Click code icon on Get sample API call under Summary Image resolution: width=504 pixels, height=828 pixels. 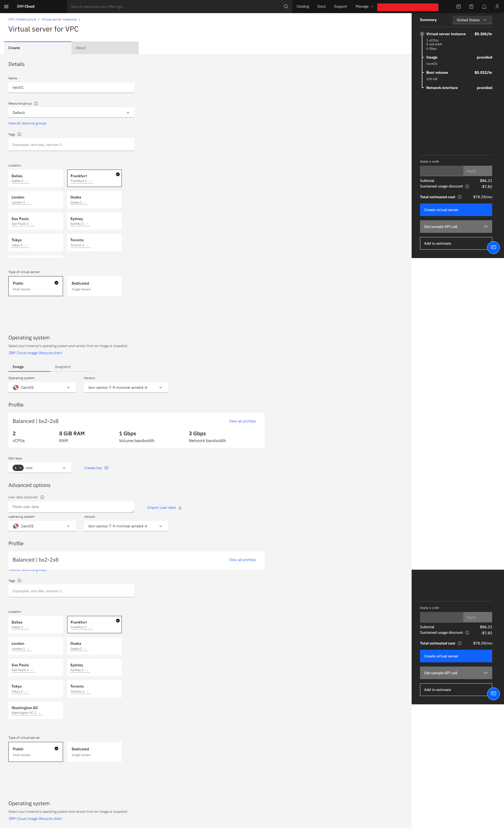coord(486,227)
